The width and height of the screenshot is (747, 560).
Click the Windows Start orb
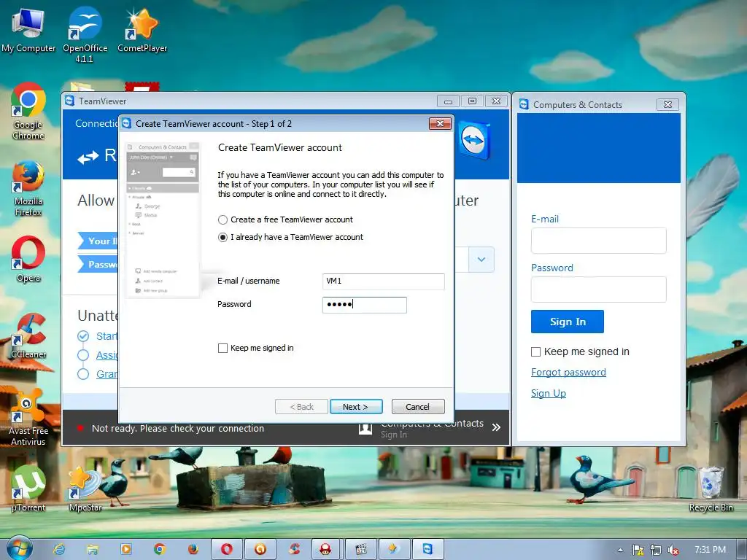tap(19, 548)
